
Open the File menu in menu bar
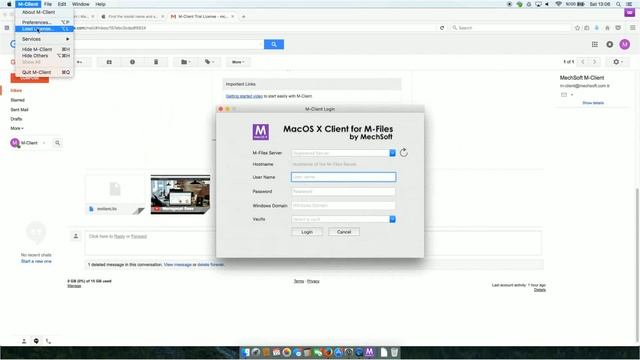tap(48, 4)
